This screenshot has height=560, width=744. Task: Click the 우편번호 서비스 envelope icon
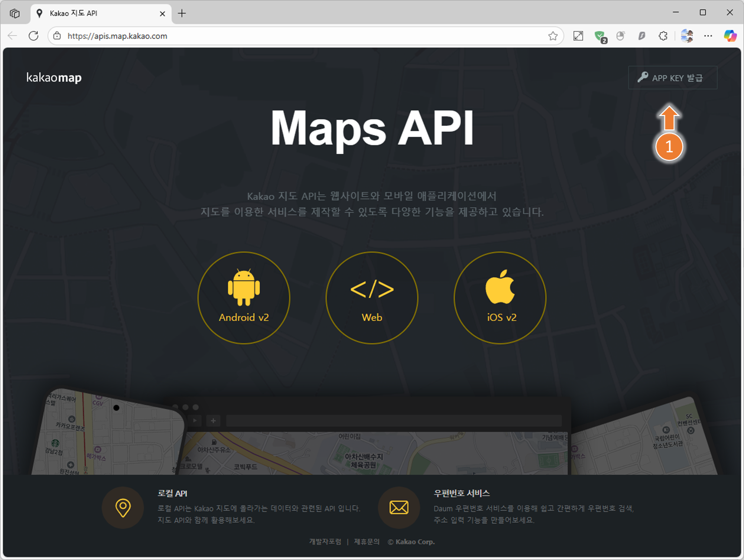coord(399,508)
